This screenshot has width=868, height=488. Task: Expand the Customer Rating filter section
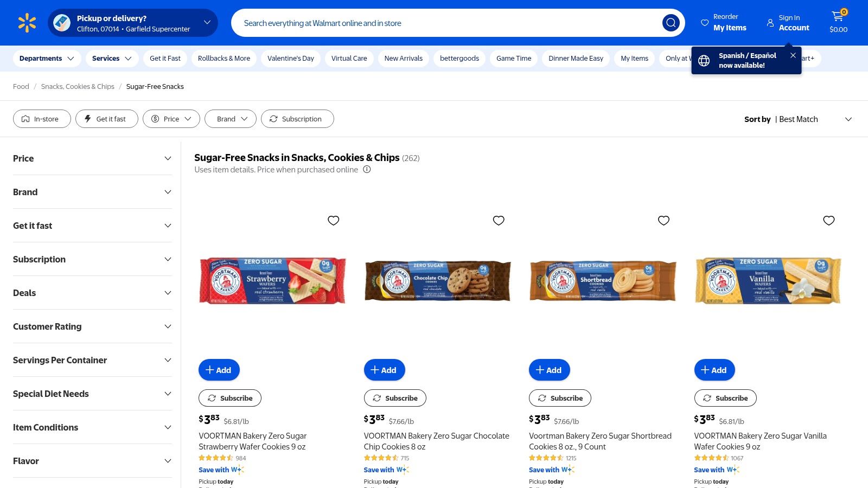92,326
